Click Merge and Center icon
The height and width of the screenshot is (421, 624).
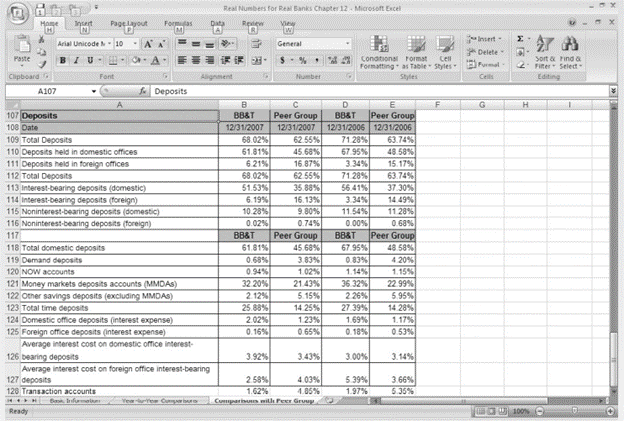[257, 60]
